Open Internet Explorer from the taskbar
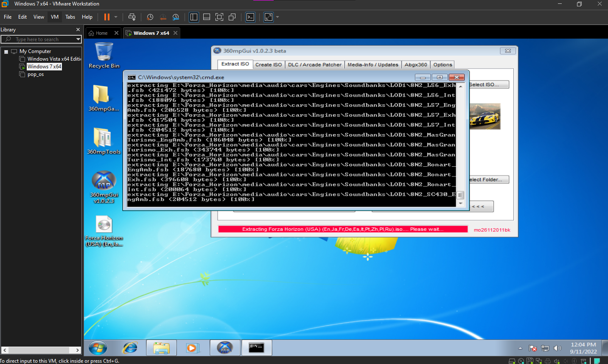 click(x=130, y=348)
